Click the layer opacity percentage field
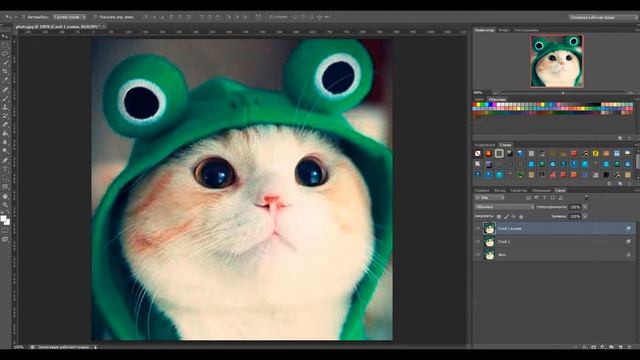This screenshot has width=640, height=360. [x=575, y=207]
